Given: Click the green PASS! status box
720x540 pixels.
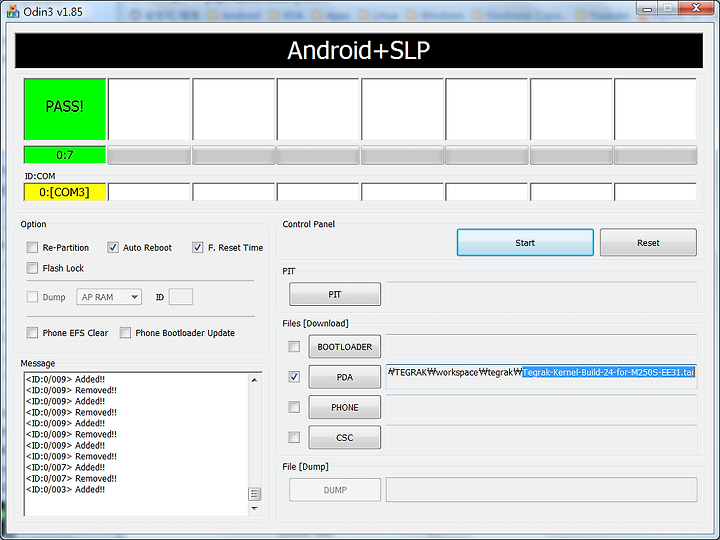Looking at the screenshot, I should pos(65,109).
